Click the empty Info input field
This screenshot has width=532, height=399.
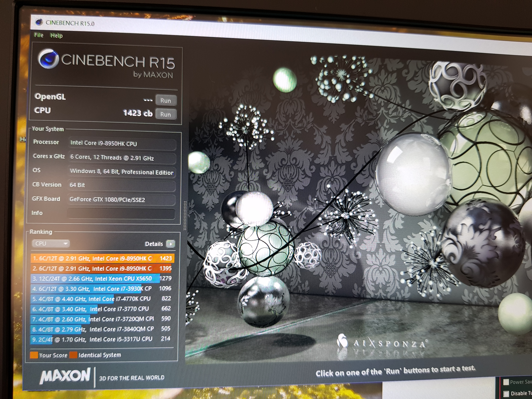[x=121, y=214]
